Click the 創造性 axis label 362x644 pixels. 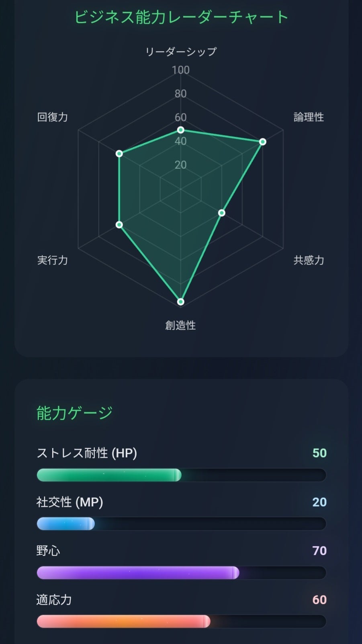(x=181, y=325)
